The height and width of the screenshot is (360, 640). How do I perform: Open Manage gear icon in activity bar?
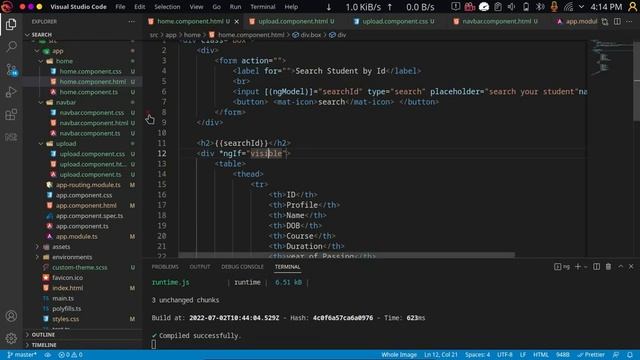11,338
